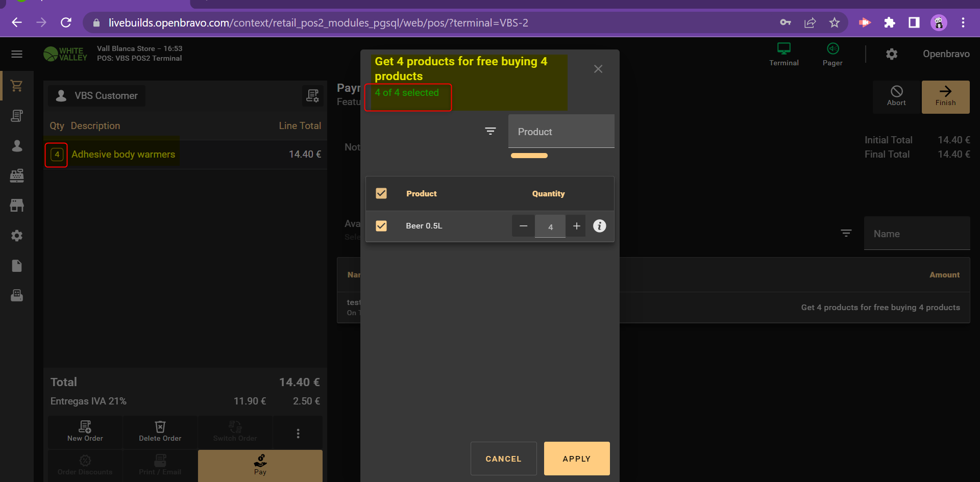The height and width of the screenshot is (482, 980).
Task: Select the VBS Customer button
Action: pyautogui.click(x=97, y=96)
